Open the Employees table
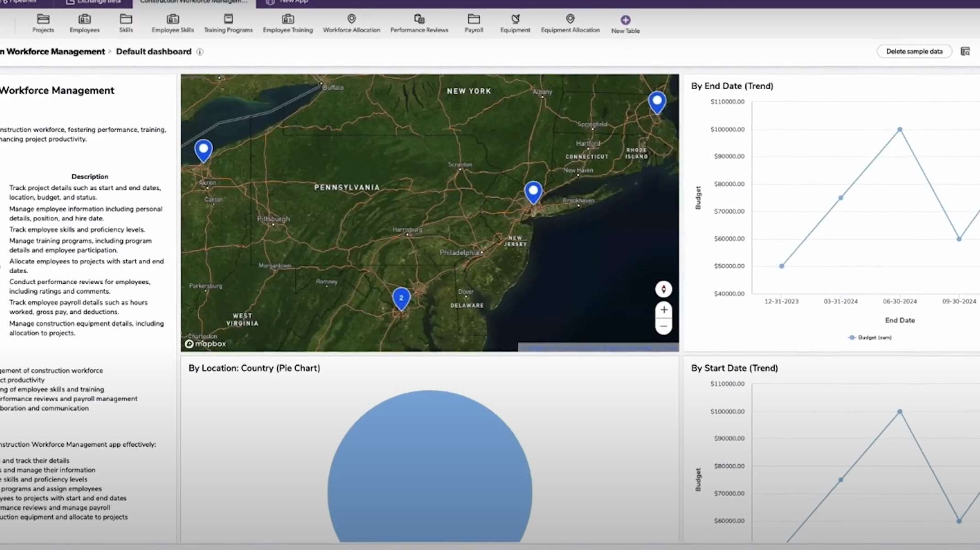Screen dimensions: 980x550 [x=84, y=23]
